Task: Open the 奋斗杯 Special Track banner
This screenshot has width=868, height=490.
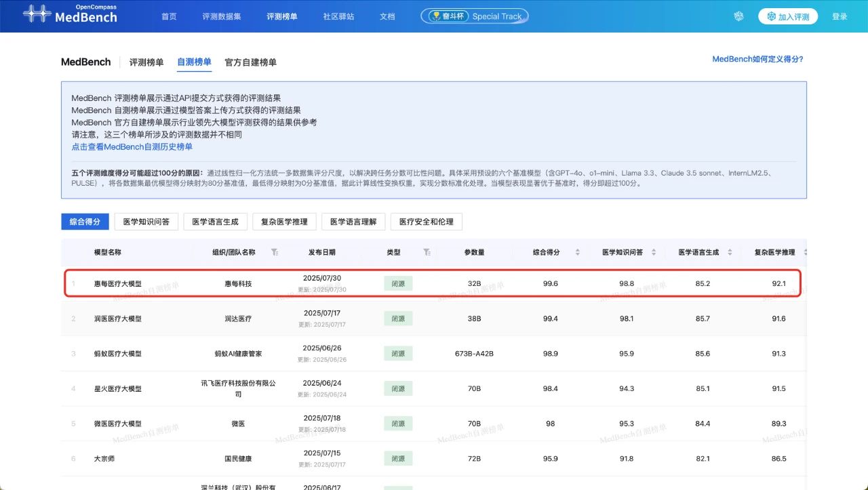Action: 475,16
